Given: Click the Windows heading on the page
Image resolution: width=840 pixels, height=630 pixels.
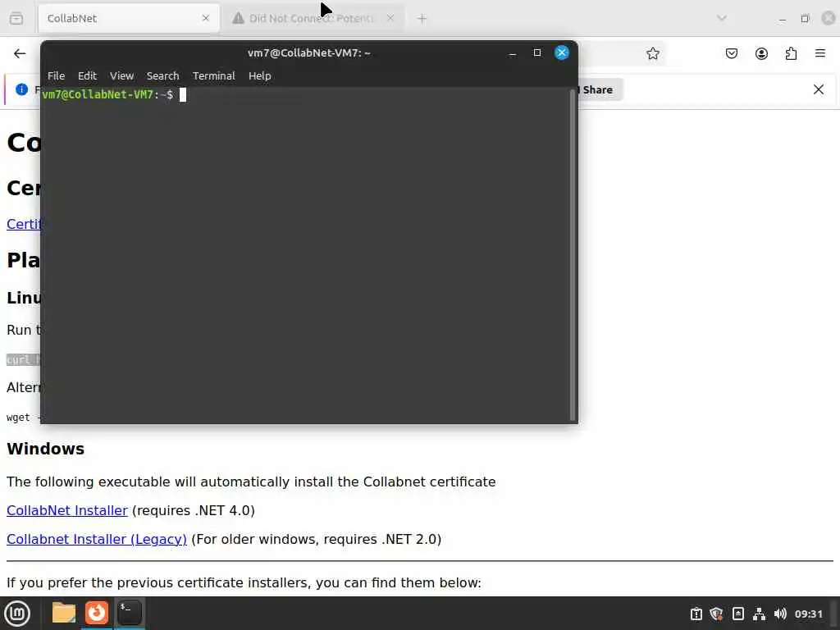Looking at the screenshot, I should click(x=46, y=449).
